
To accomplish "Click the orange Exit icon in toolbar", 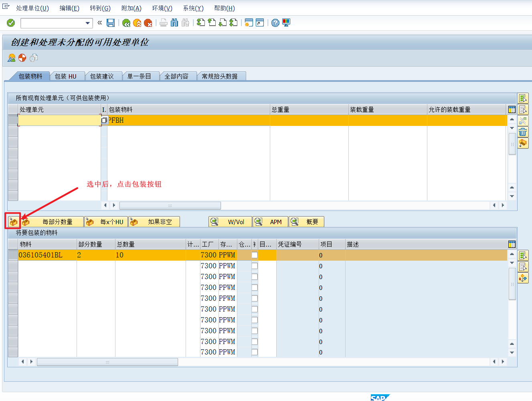I will pos(137,23).
